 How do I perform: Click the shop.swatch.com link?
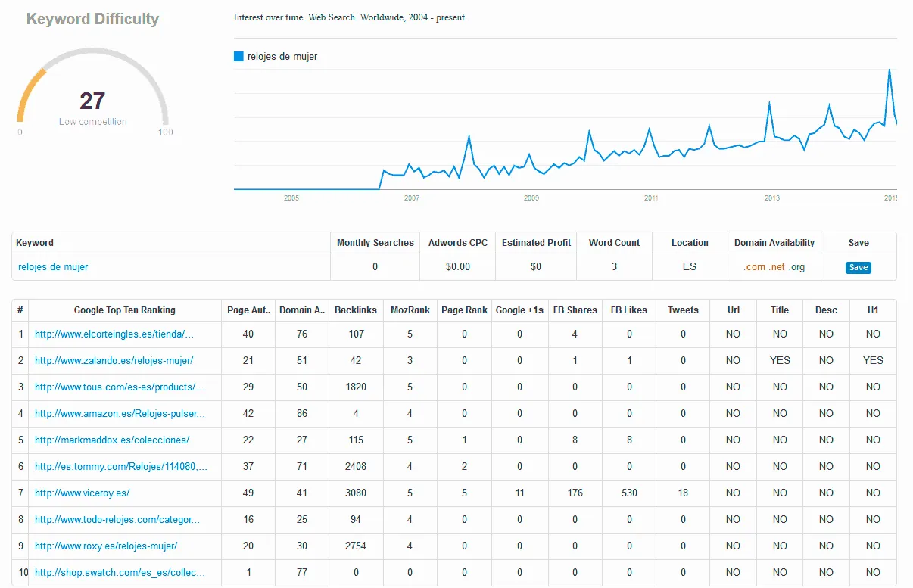click(120, 572)
